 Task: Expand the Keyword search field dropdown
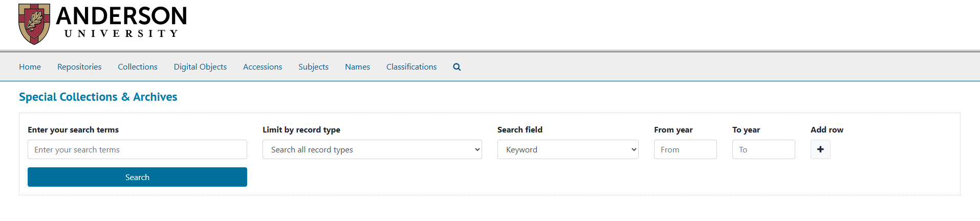pos(568,149)
